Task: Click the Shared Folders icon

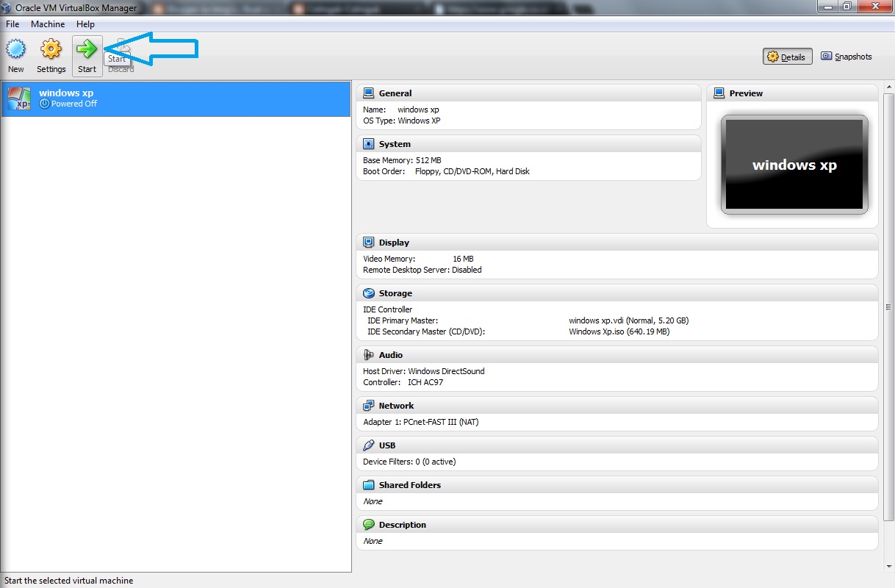Action: point(369,485)
